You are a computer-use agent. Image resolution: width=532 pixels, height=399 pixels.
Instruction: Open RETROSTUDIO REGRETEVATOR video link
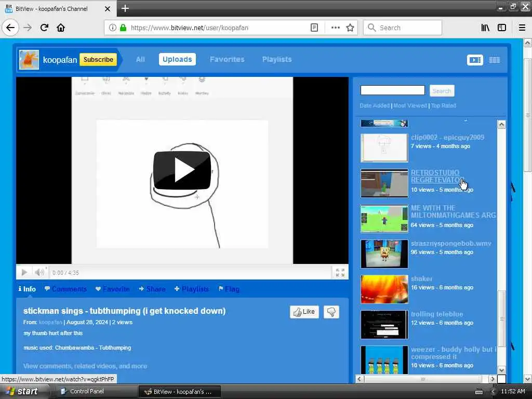436,176
